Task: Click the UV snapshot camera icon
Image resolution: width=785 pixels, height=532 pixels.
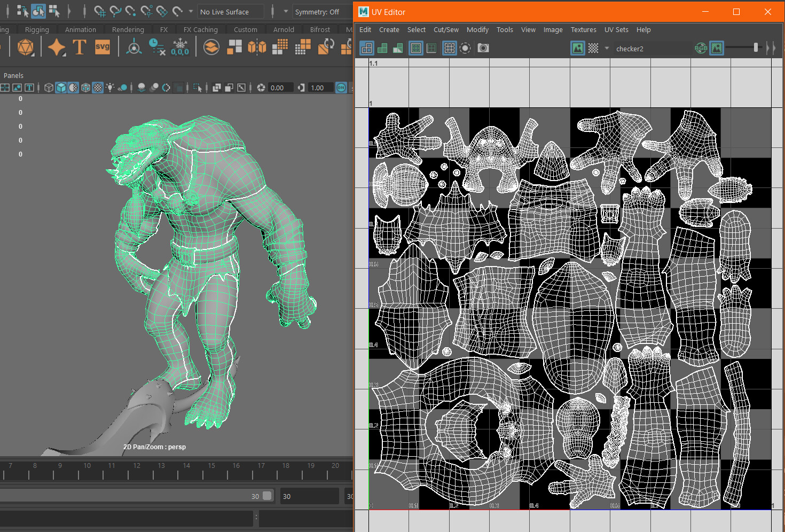Action: click(483, 48)
